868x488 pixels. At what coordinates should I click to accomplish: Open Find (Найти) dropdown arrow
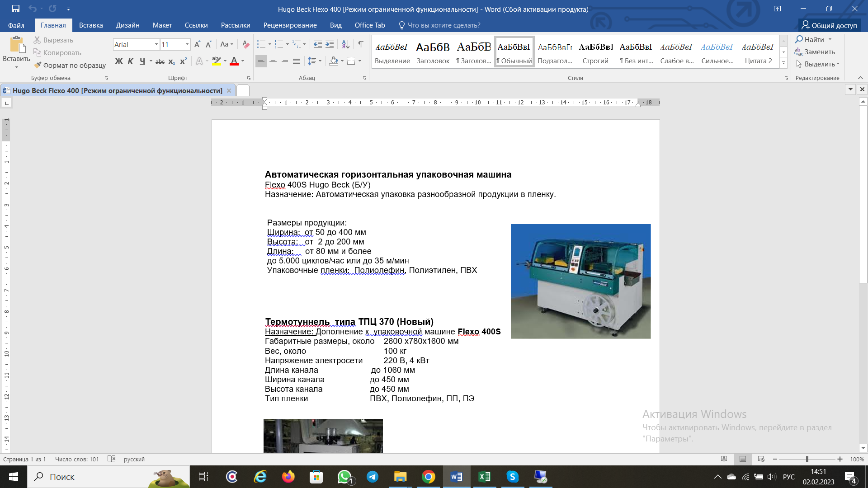coord(830,40)
